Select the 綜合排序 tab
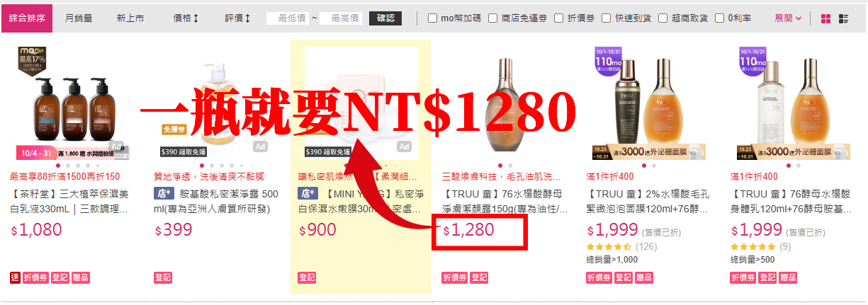Screen dimensions: 868x305 click(x=26, y=18)
